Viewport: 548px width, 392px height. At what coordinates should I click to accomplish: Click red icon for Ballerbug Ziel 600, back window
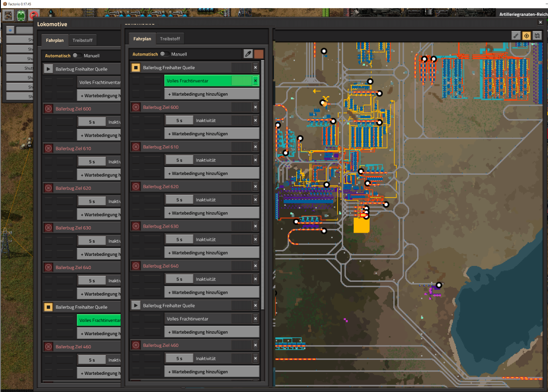[48, 109]
